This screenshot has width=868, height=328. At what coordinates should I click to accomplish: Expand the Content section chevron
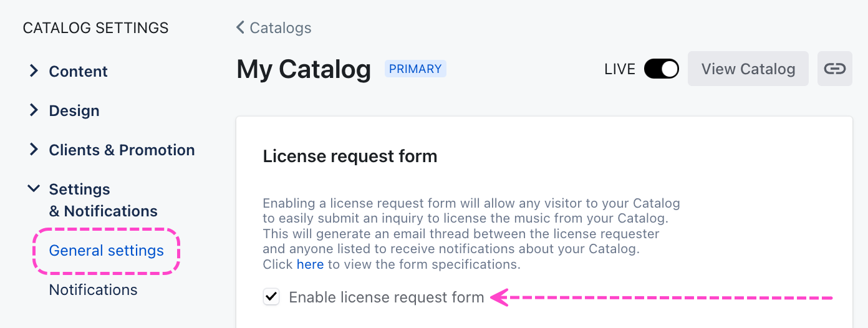(x=34, y=71)
